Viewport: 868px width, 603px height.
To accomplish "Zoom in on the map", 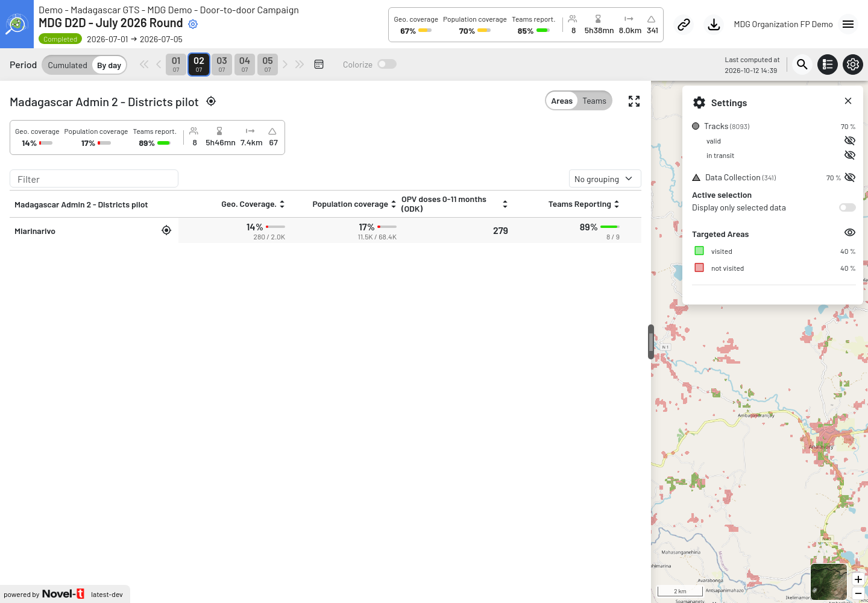I will [x=858, y=579].
